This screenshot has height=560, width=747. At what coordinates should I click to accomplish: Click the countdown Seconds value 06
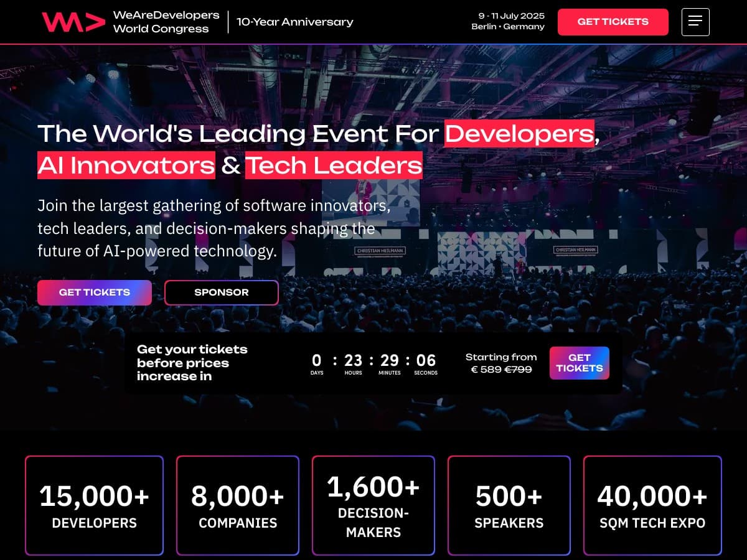point(426,360)
